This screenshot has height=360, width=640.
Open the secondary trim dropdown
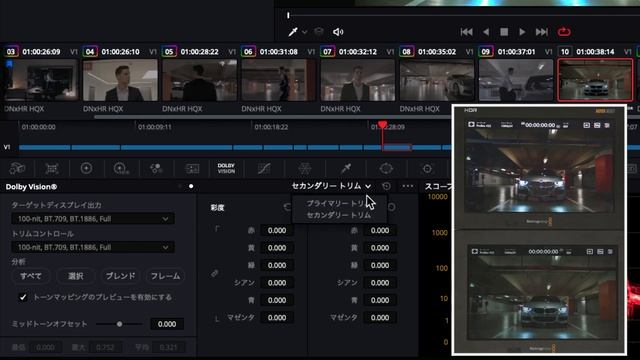tap(331, 186)
